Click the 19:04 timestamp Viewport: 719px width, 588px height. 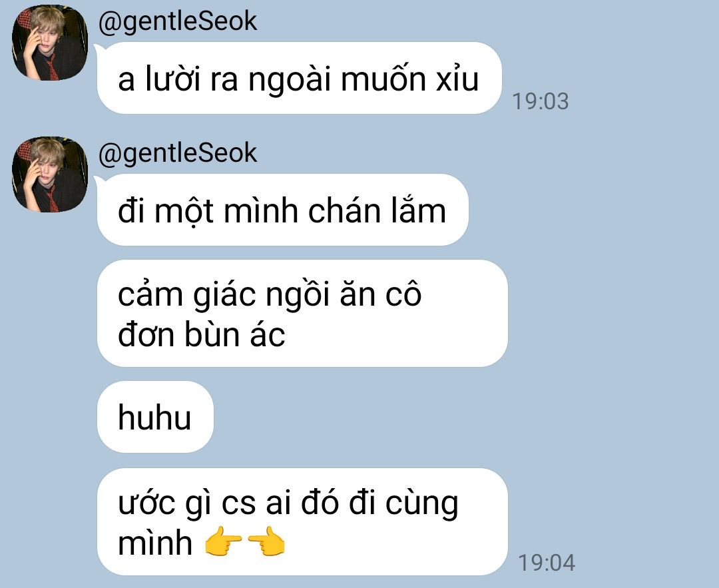(x=546, y=563)
